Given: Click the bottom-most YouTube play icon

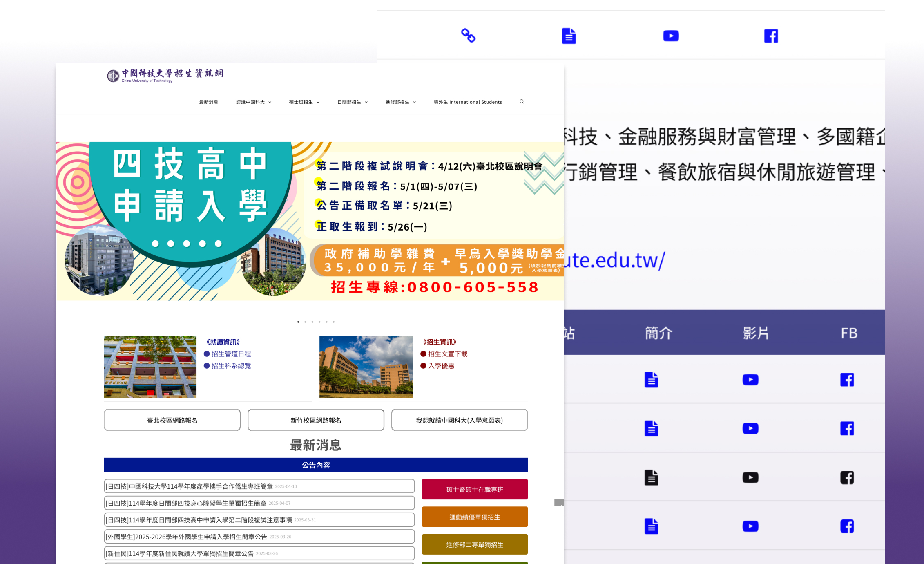Looking at the screenshot, I should (750, 526).
